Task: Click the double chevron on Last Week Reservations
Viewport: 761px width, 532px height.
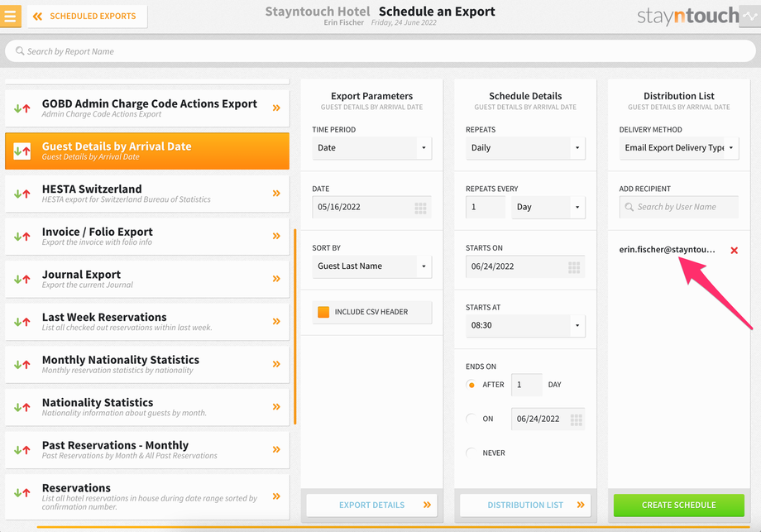Action: 276,321
